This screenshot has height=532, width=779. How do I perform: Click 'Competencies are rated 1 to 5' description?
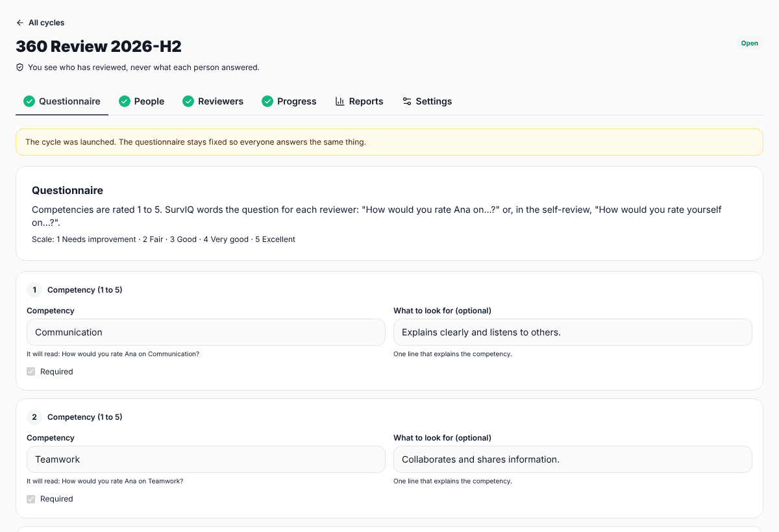coord(377,216)
